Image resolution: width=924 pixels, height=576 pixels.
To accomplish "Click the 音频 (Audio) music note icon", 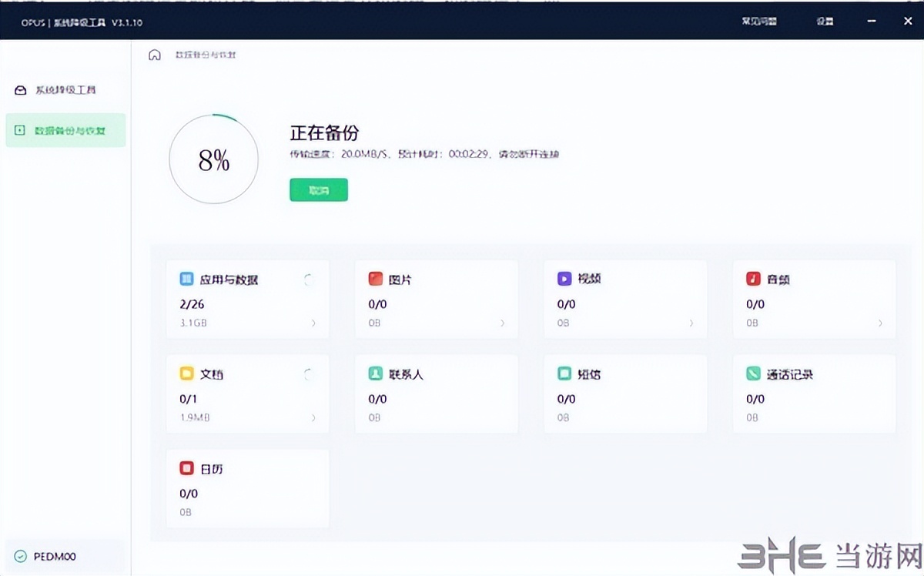I will [x=752, y=279].
